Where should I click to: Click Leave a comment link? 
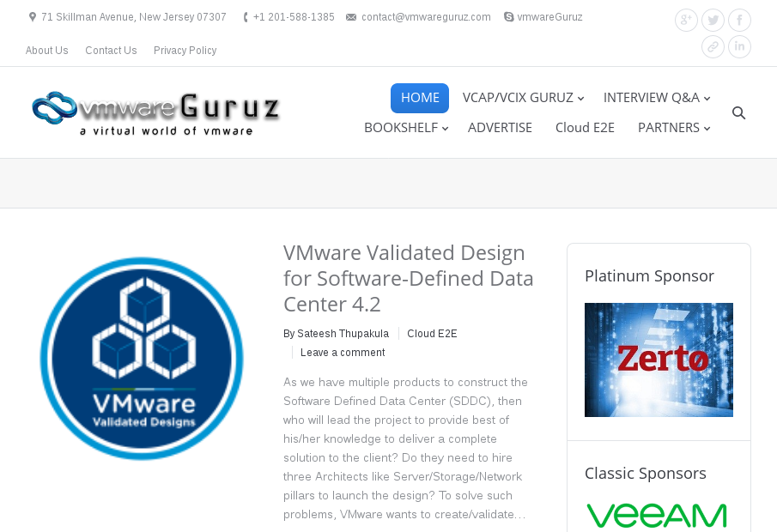pos(343,353)
